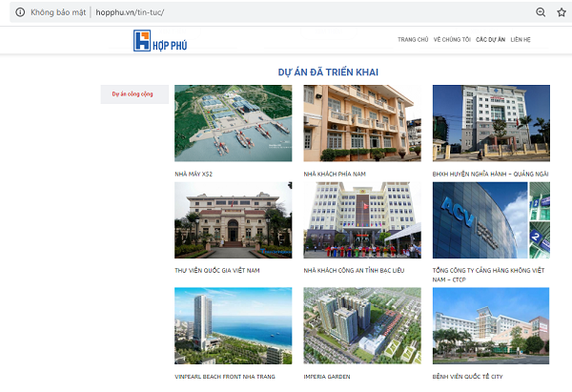
Task: Click the zoom magnifier icon in address bar
Action: point(541,11)
